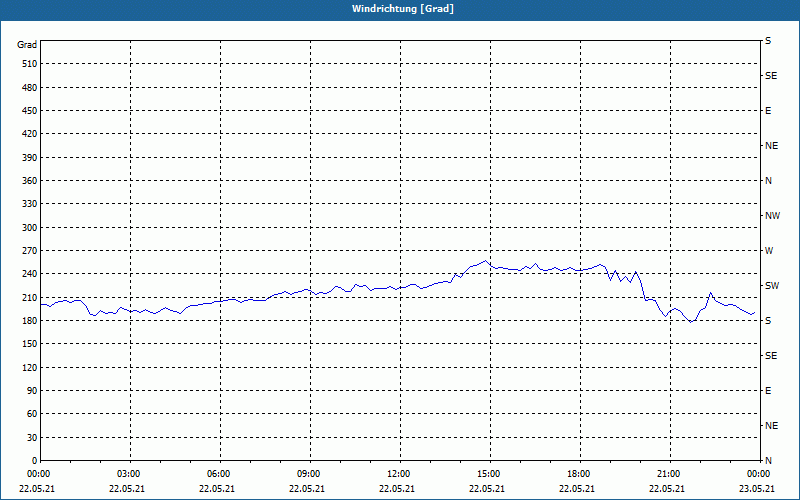Select the W compass label
Viewport: 800px width, 500px height.
(769, 251)
